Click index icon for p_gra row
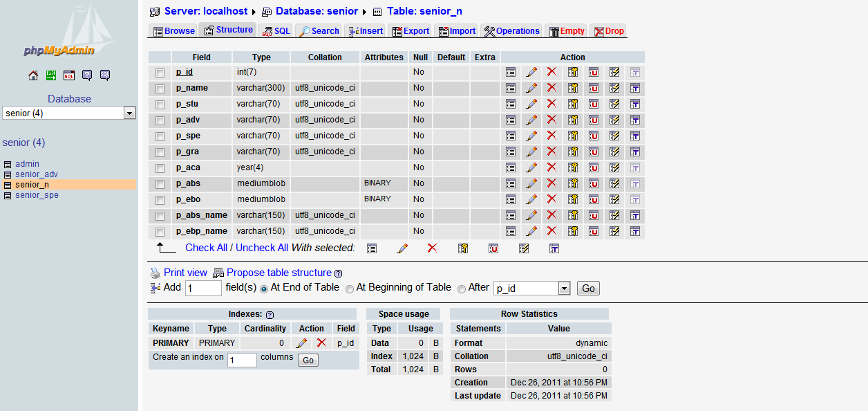This screenshot has width=868, height=411. pos(614,152)
